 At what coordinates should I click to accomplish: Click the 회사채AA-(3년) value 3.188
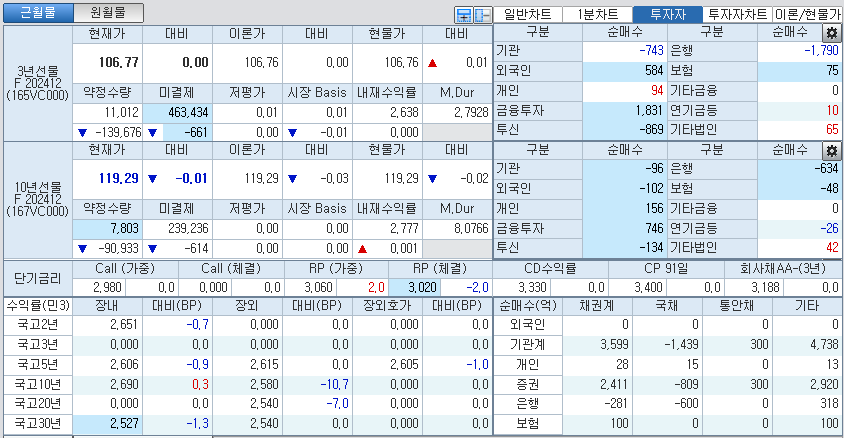pos(764,287)
